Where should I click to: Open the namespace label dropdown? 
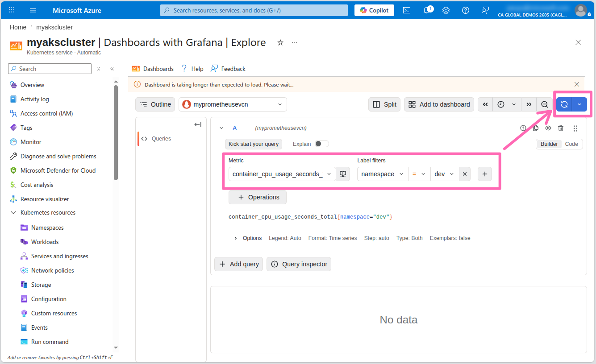pos(383,174)
